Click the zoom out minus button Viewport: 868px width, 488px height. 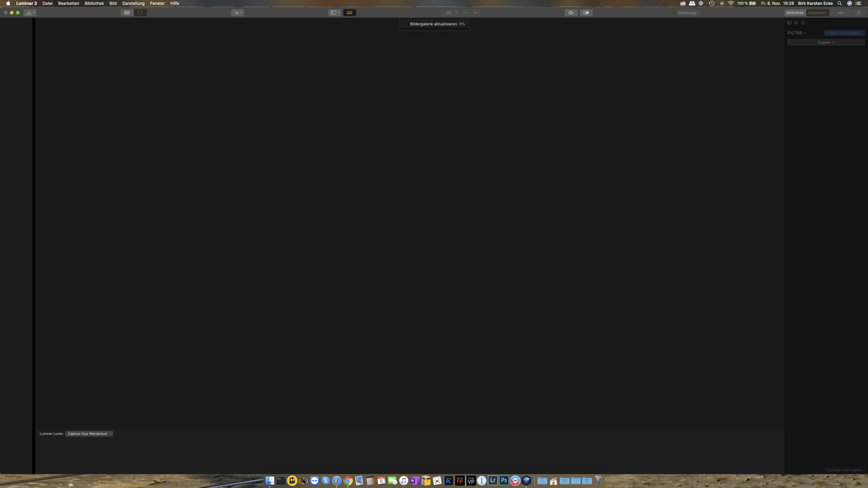(x=466, y=13)
